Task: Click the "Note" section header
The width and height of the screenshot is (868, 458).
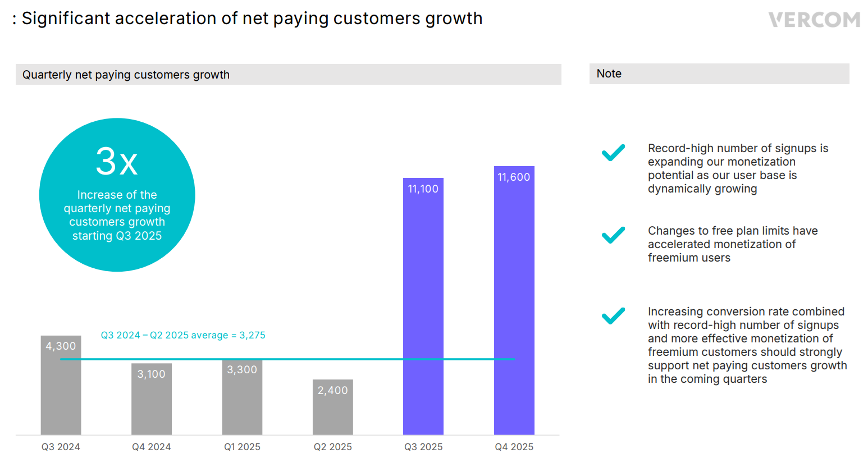Action: 609,74
